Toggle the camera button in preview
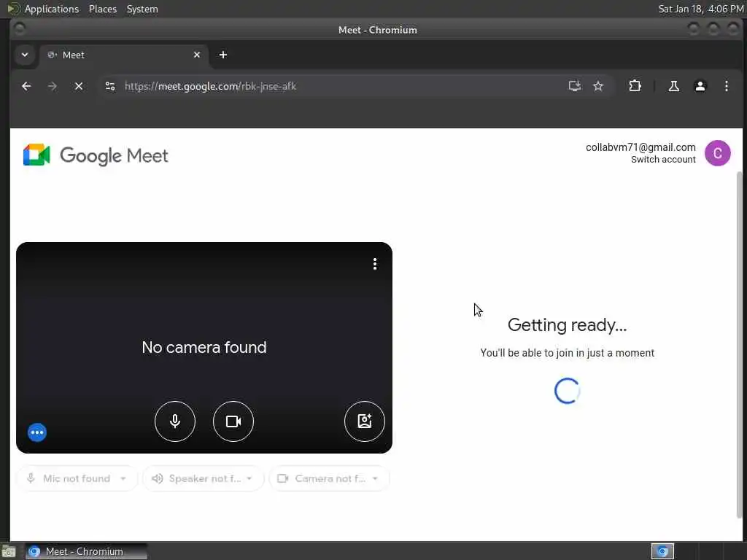 (233, 421)
